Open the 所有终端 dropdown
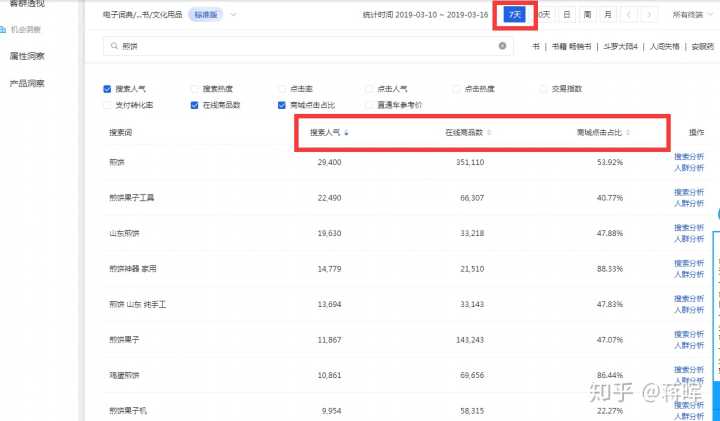Screen dimensions: 720x421 click(x=695, y=15)
